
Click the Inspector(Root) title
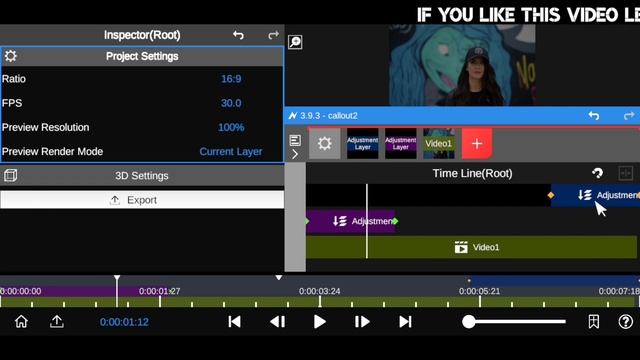pos(142,35)
